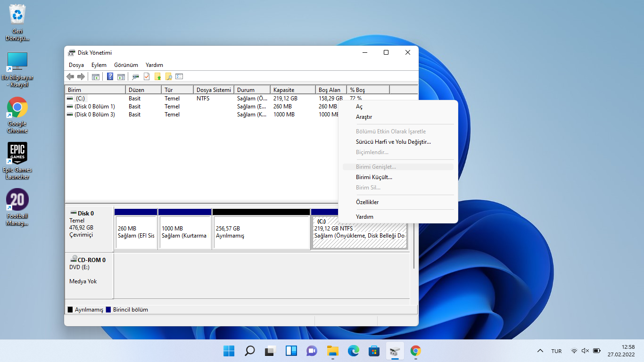Viewport: 644px width, 362px height.
Task: Select Birimi Küçült... in context menu
Action: (374, 177)
